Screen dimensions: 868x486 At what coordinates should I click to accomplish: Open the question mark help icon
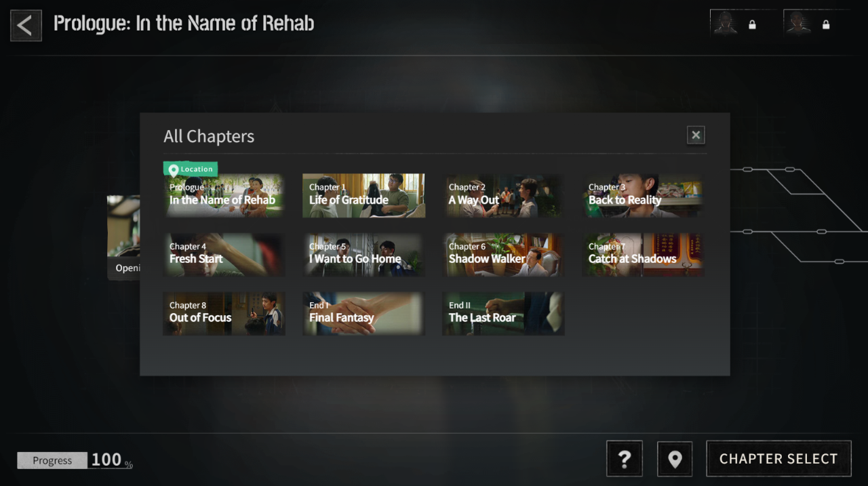625,459
